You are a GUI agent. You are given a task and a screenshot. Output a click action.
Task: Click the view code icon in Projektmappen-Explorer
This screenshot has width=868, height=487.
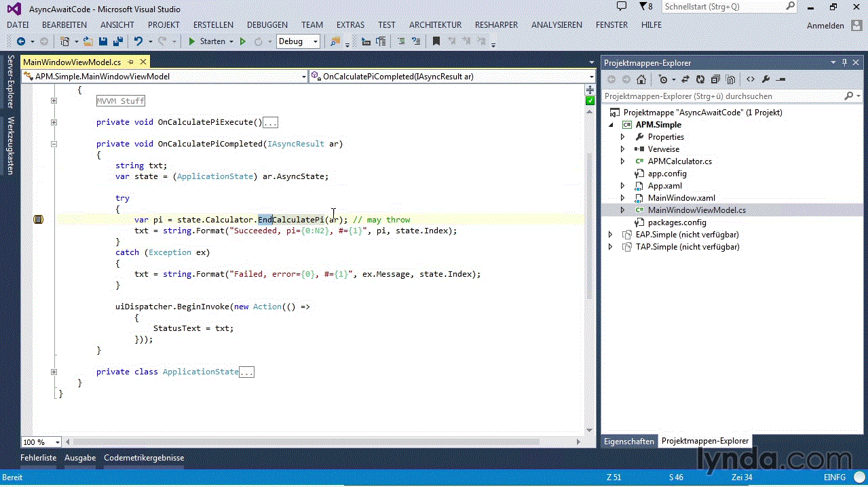pyautogui.click(x=751, y=79)
